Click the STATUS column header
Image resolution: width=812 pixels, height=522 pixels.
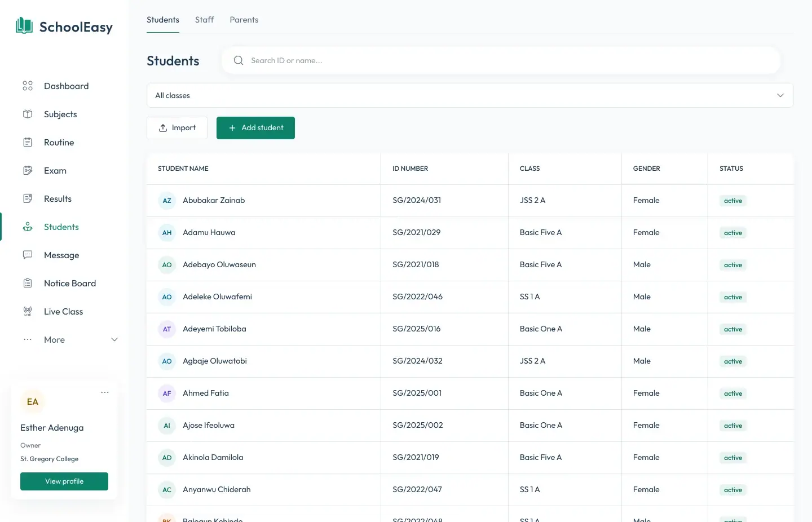(731, 169)
